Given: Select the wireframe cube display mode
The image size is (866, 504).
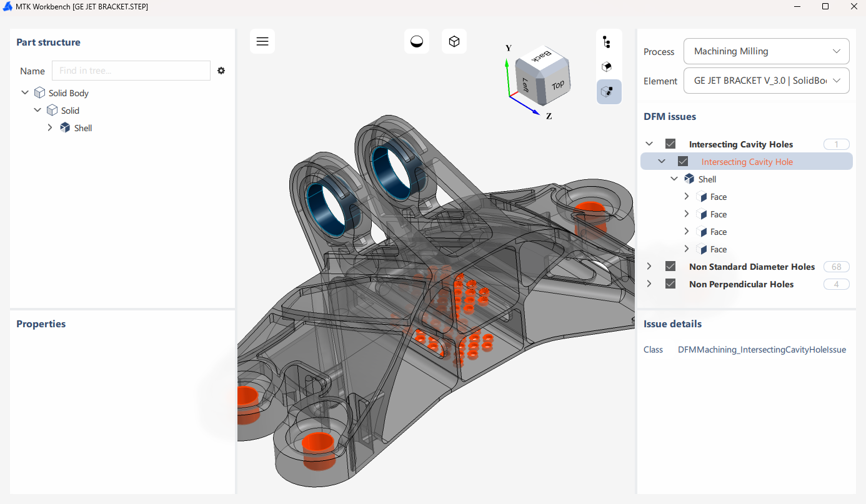Looking at the screenshot, I should 454,41.
